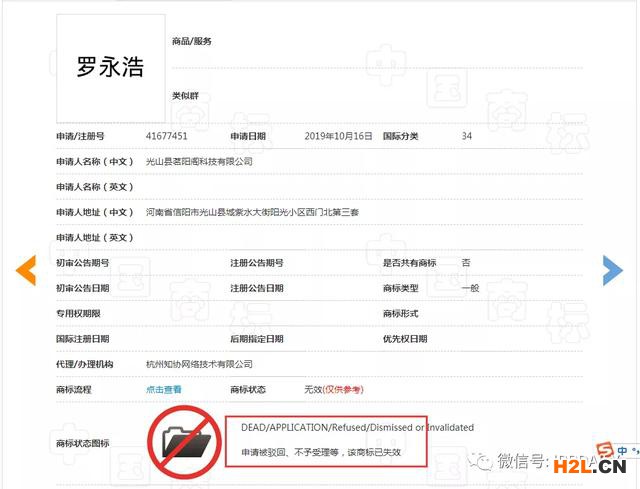Select the 一般 trademark type value
The width and height of the screenshot is (640, 489).
(470, 288)
